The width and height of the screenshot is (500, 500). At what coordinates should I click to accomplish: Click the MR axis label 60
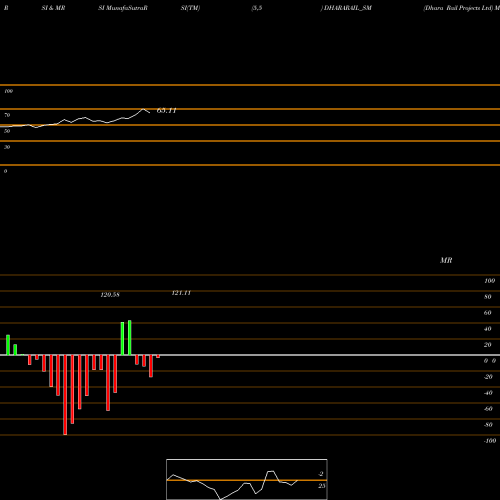coord(488,313)
